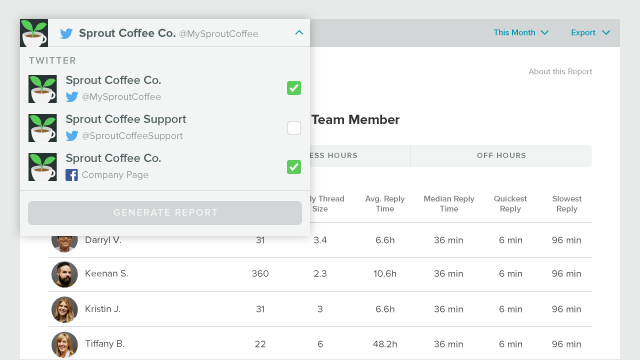Screen dimensions: 640x360
Task: Collapse the profile picker chevron
Action: (299, 33)
